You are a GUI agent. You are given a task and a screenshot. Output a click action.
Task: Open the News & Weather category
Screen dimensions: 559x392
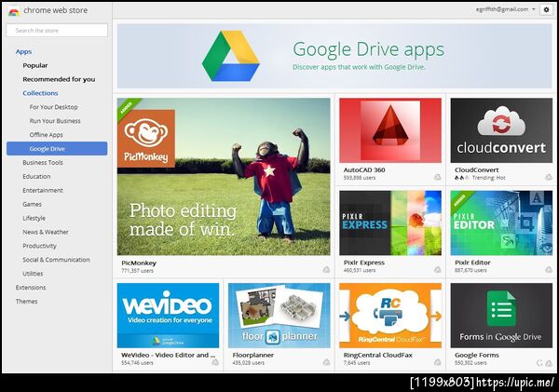(46, 232)
